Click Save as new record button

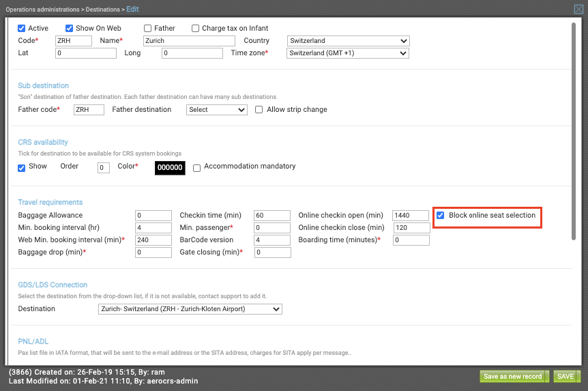coord(513,377)
